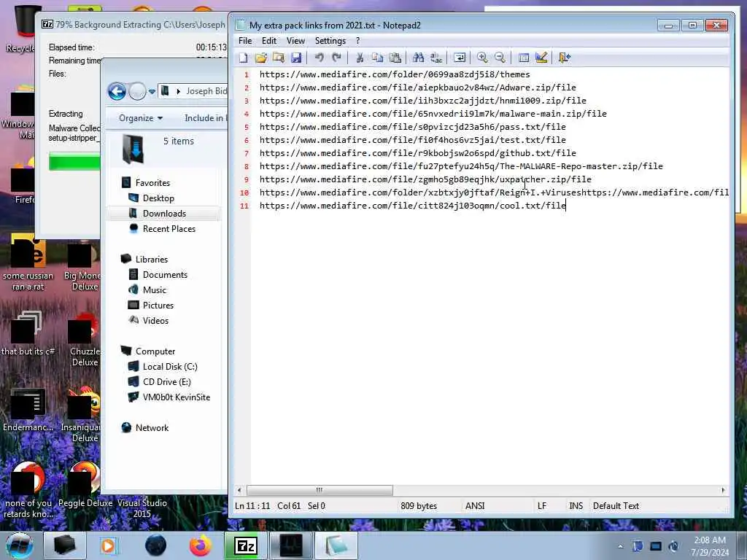Image resolution: width=747 pixels, height=560 pixels.
Task: Click the 7-Zip extraction progress bar
Action: coord(74,161)
